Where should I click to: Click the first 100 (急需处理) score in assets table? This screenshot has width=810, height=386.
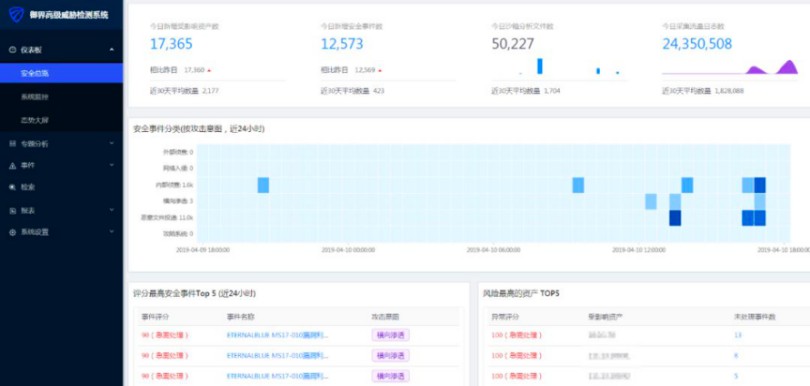pos(517,335)
